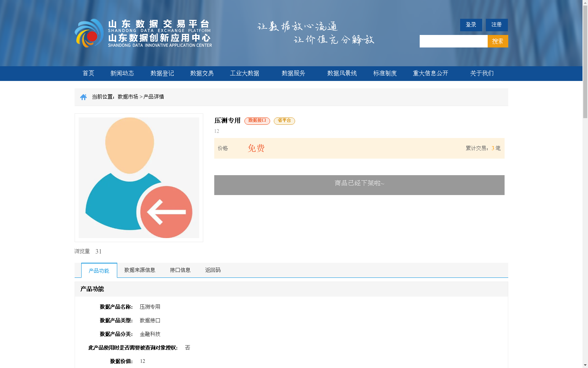Open the 数据交易 menu item
The height and width of the screenshot is (368, 588).
coord(202,73)
